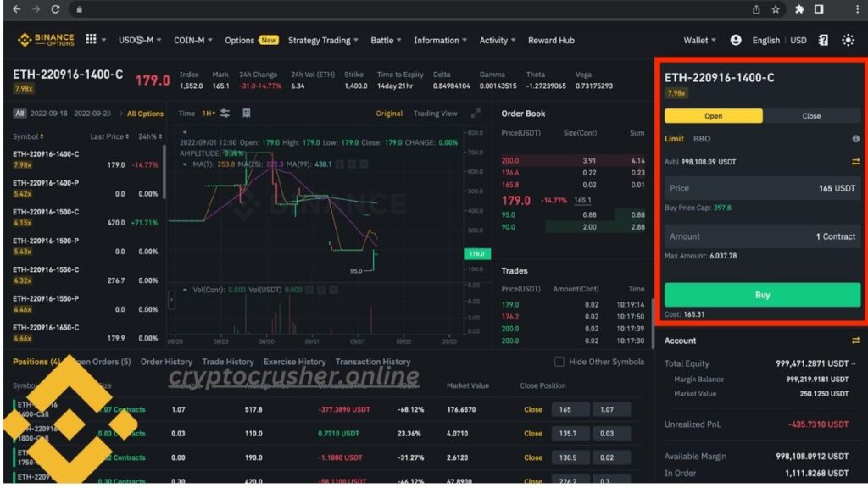Open the apps grid menu icon
The image size is (868, 488).
pos(92,39)
